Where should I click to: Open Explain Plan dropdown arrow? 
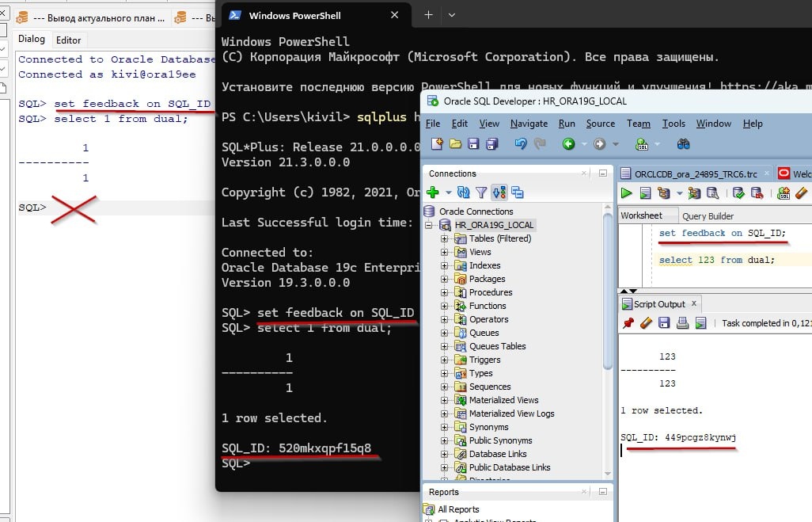point(679,194)
